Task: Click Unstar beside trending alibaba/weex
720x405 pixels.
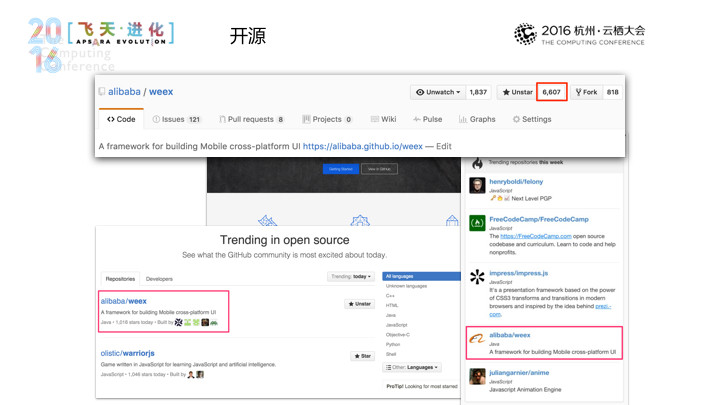Action: coord(360,304)
